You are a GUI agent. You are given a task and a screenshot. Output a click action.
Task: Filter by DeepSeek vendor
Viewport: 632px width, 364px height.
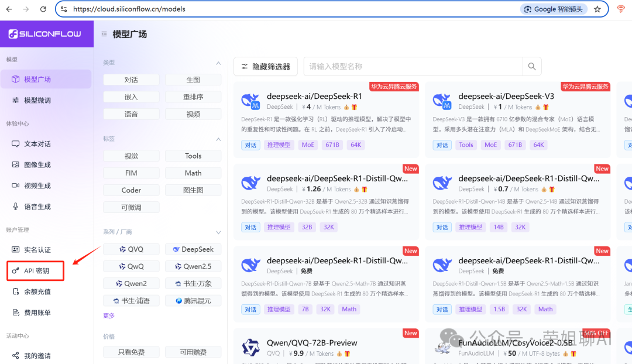tap(193, 249)
